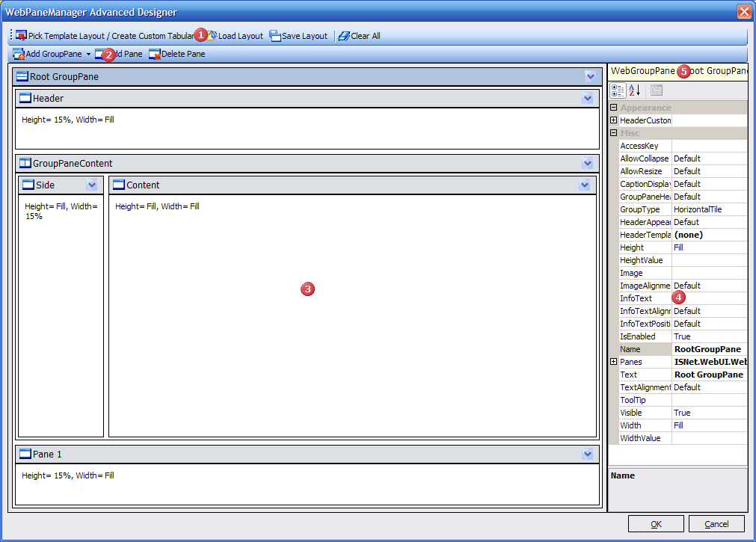Click the Delete Pane icon
The width and height of the screenshot is (756, 542).
click(x=155, y=55)
